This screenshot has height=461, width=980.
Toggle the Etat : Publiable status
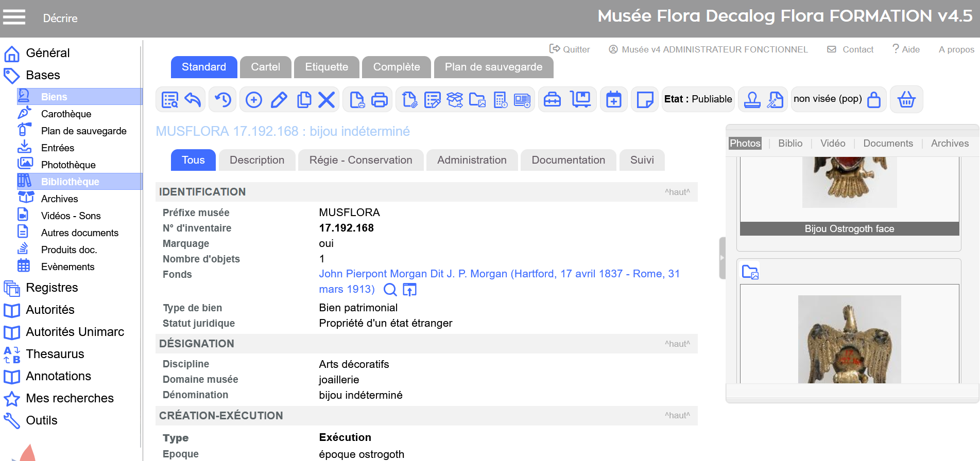tap(698, 99)
